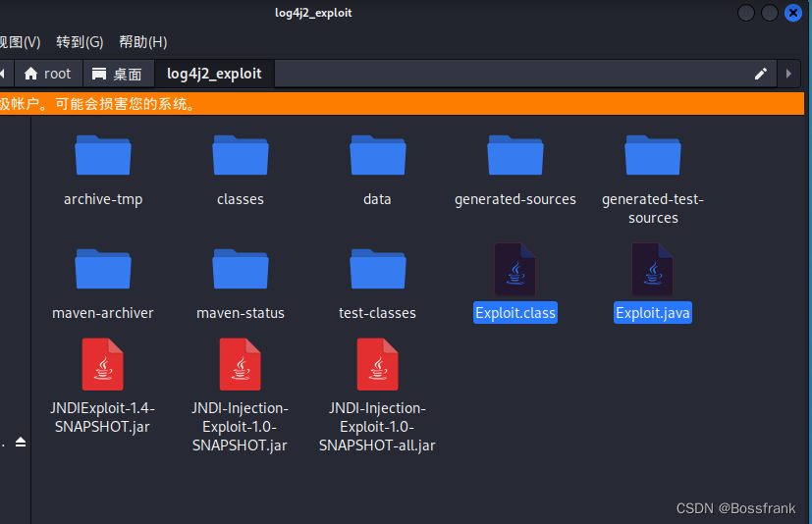This screenshot has width=812, height=524.
Task: Select the generated-sources folder icon
Action: (515, 155)
